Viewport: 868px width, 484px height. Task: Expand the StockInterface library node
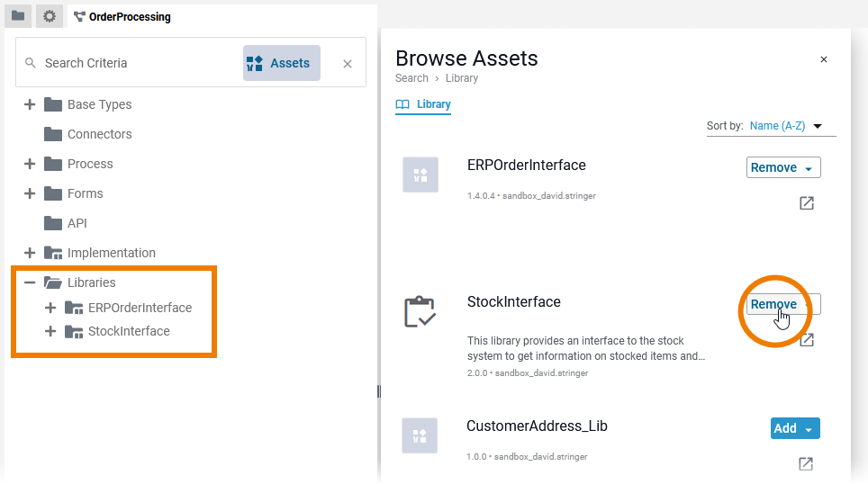tap(50, 331)
